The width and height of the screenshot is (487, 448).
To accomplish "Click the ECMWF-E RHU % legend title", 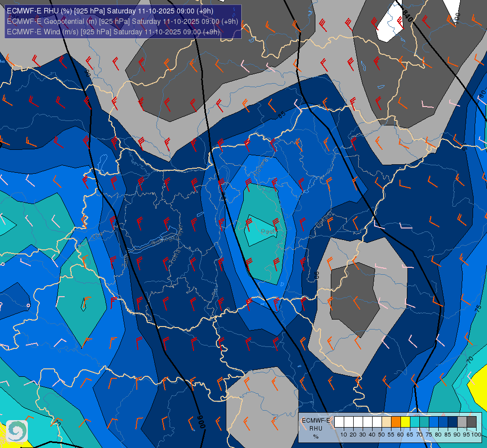I will coord(316,428).
